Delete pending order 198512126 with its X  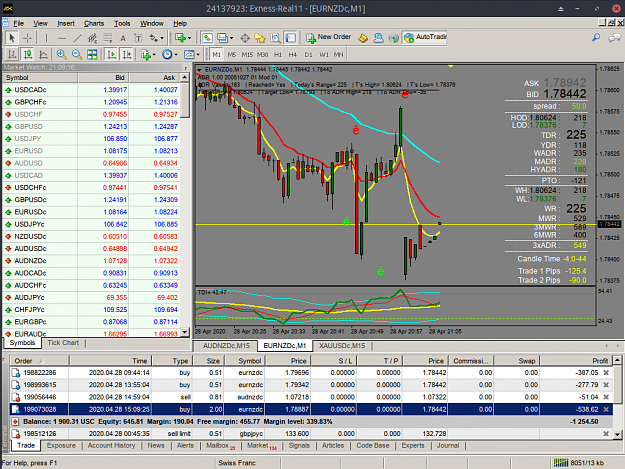(x=606, y=434)
